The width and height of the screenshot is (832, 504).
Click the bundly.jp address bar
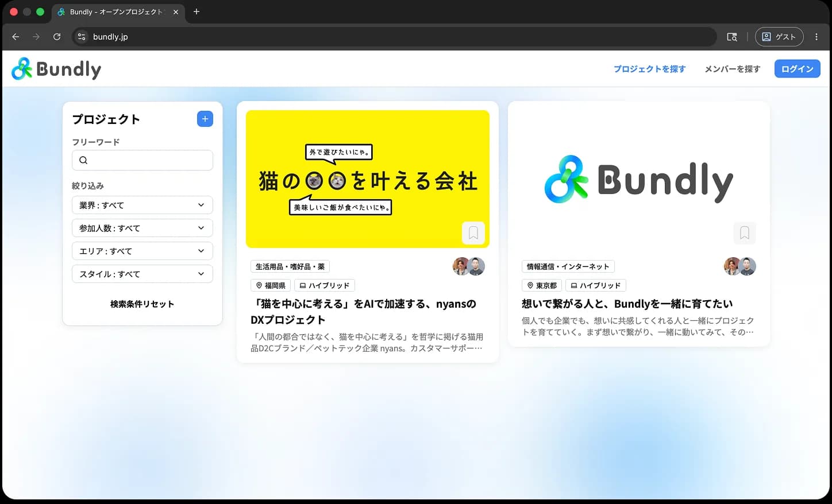[x=394, y=37]
